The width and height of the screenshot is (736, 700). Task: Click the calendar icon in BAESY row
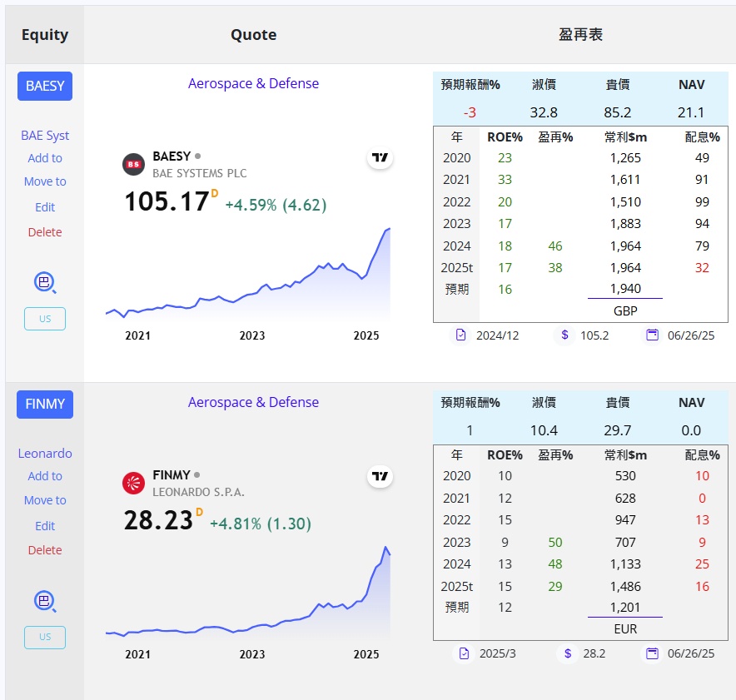point(653,335)
